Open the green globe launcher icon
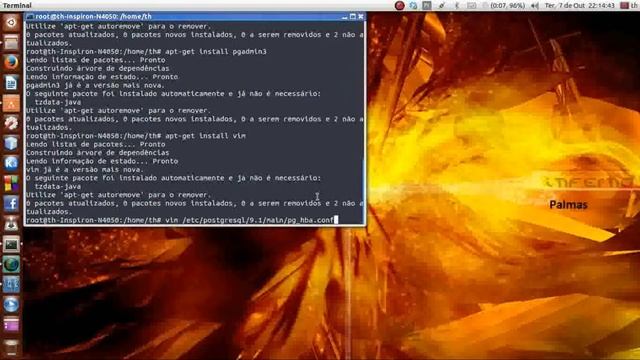640x360 pixels. 11,264
